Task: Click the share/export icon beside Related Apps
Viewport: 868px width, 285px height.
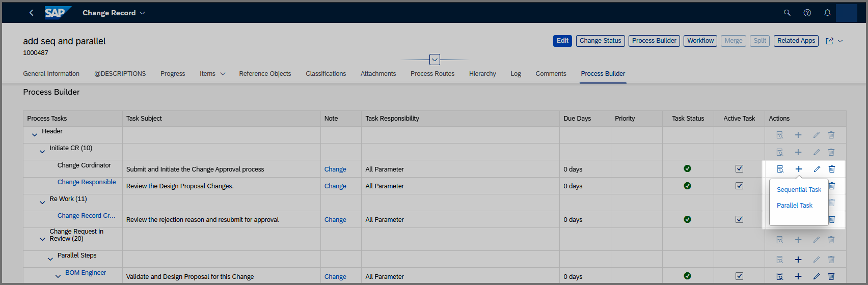Action: pos(829,41)
